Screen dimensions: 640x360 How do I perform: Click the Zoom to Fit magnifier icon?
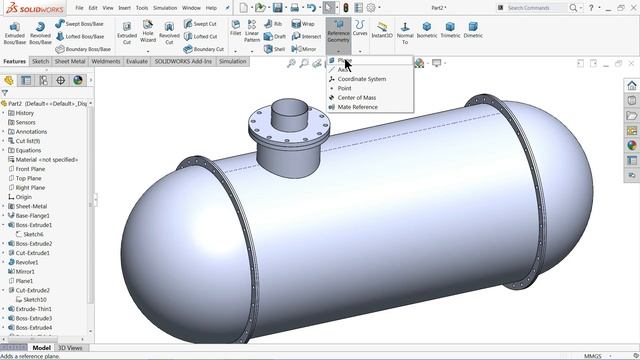[x=291, y=63]
